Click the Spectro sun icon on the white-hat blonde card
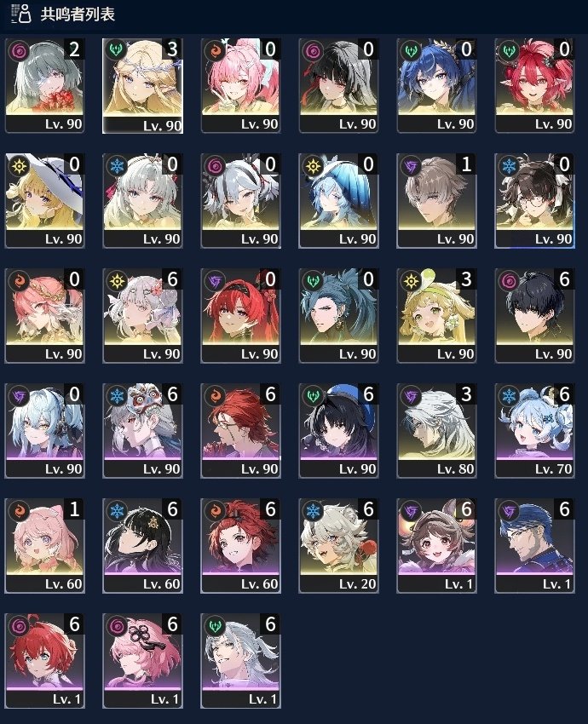The image size is (588, 724). 19,165
